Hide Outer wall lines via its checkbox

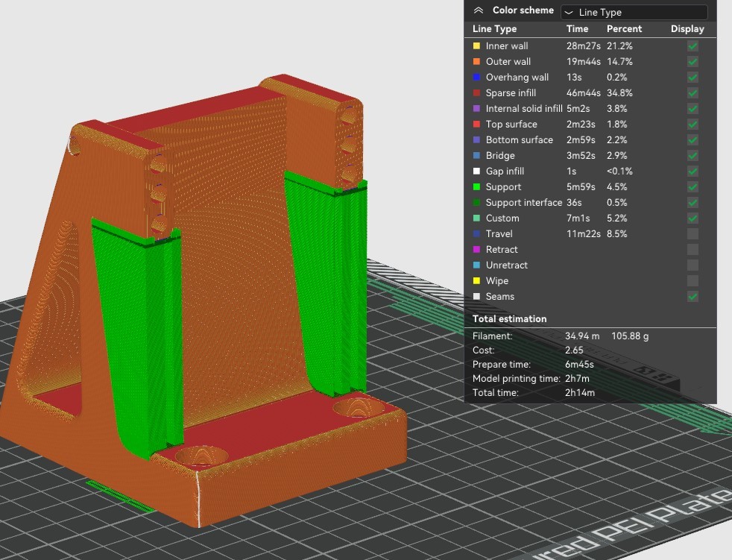click(692, 62)
